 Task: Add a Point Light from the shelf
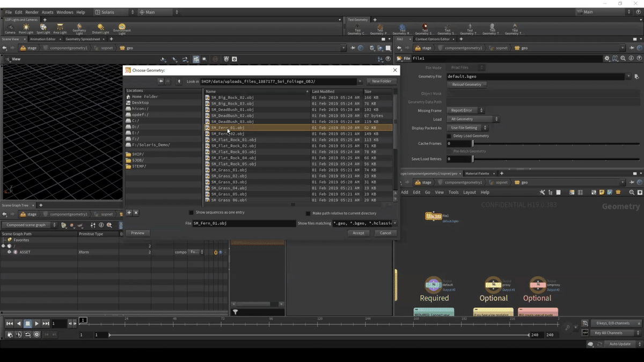[x=26, y=28]
